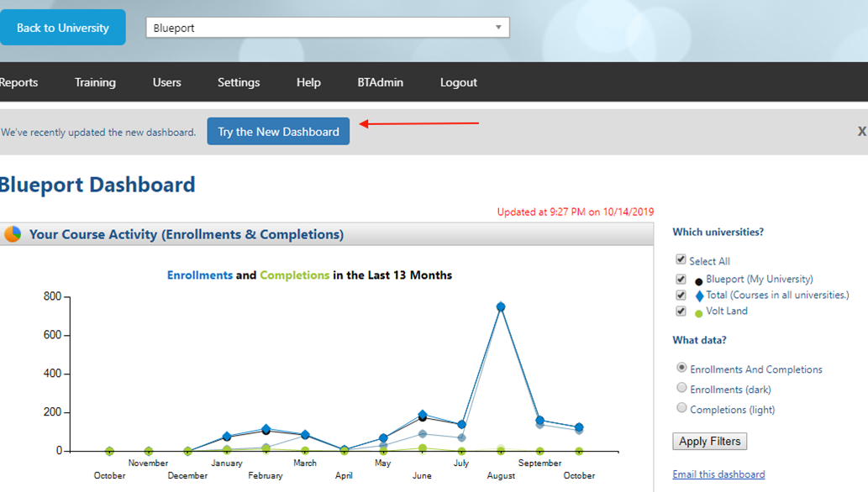Open the BTAdmin menu
The height and width of the screenshot is (492, 868).
[381, 82]
